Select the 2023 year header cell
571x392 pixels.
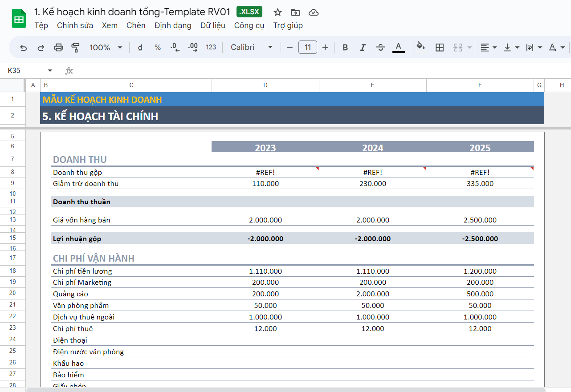pos(265,147)
